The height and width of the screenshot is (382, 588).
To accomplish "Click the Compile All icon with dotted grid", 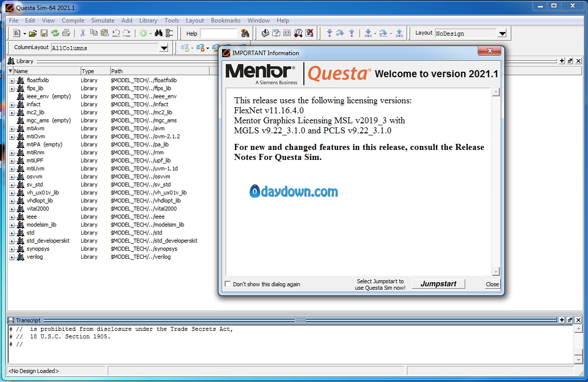I will click(287, 34).
